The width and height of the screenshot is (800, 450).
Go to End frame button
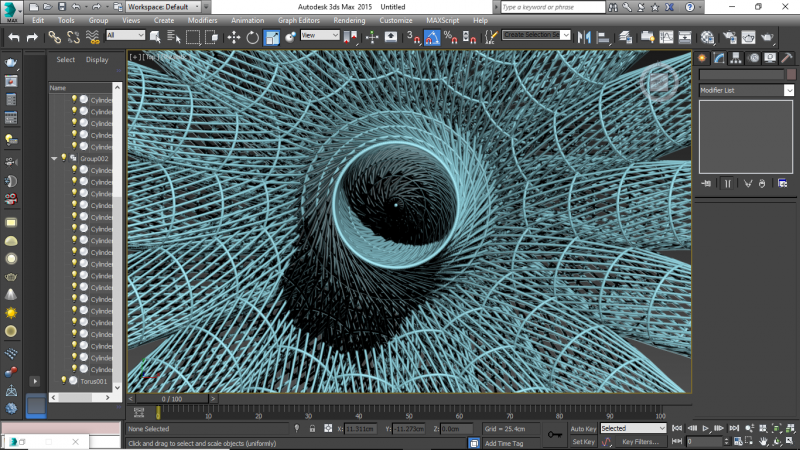click(x=734, y=429)
